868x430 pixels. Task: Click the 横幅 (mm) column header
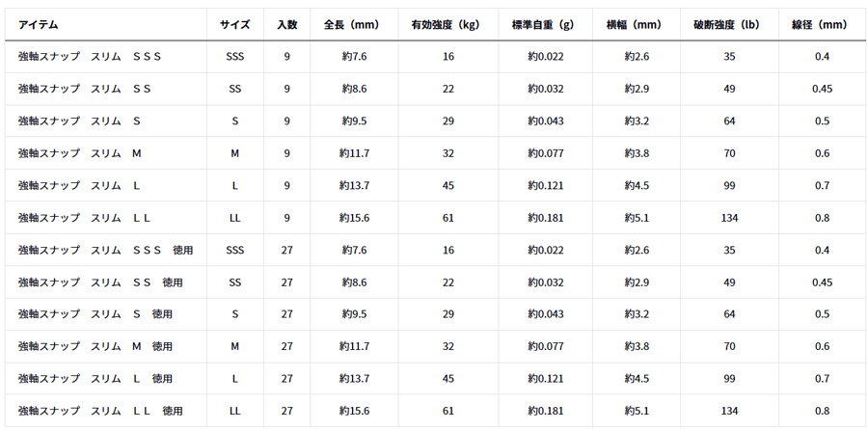[637, 25]
